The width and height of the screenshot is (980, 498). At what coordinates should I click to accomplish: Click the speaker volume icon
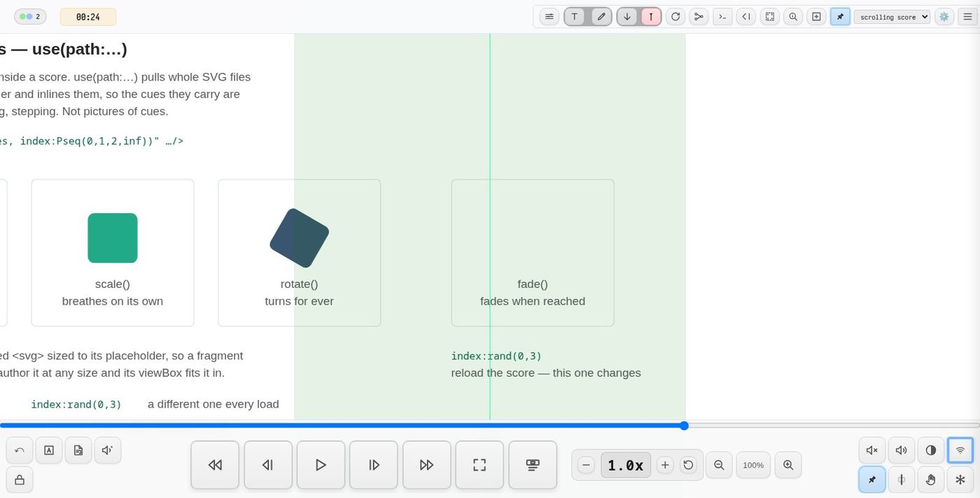pos(902,450)
